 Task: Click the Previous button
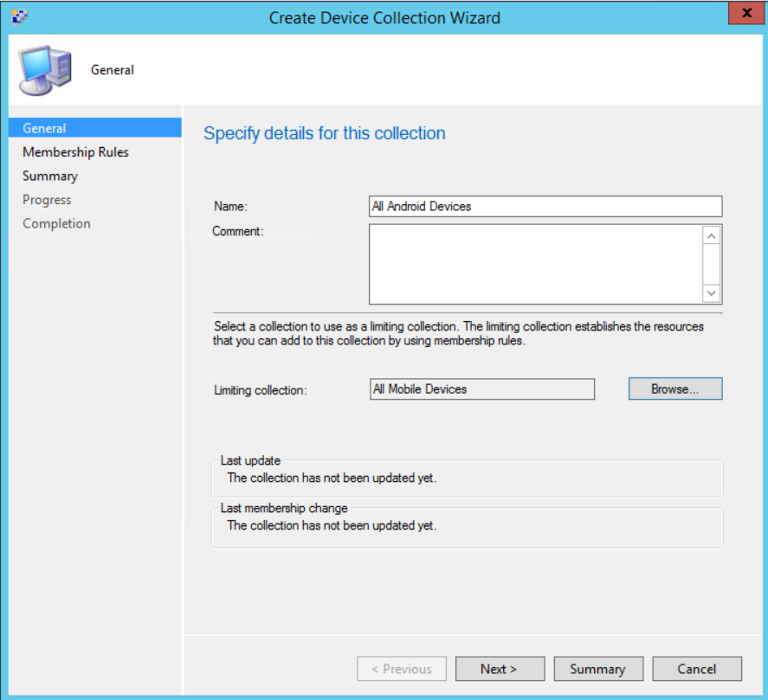pos(402,669)
